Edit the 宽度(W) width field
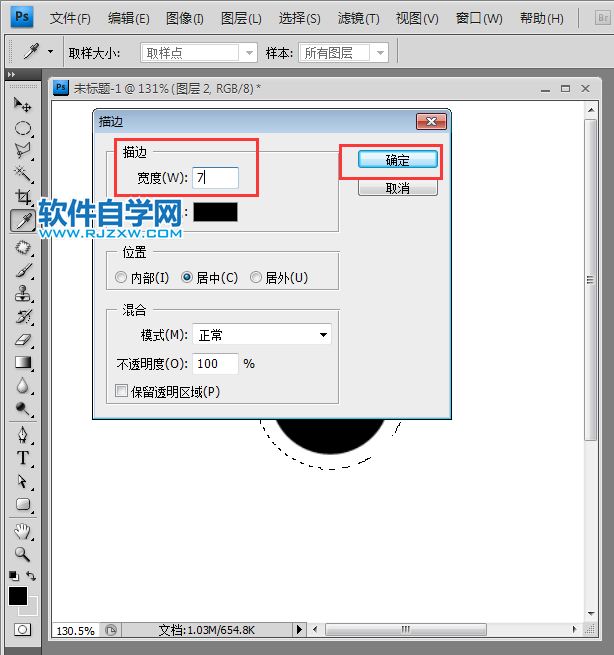 [216, 178]
